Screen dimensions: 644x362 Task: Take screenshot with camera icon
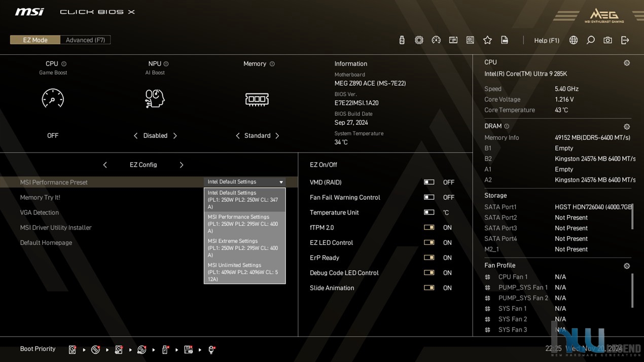(x=607, y=40)
